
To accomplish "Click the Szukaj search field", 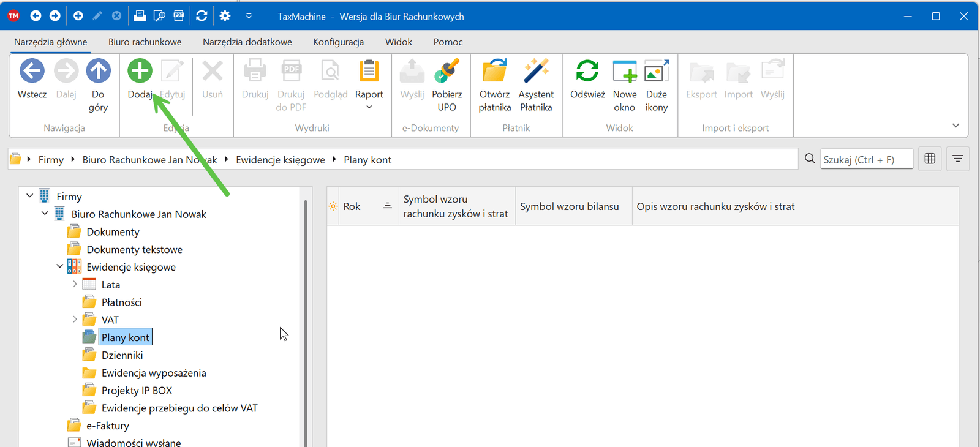I will (x=866, y=160).
